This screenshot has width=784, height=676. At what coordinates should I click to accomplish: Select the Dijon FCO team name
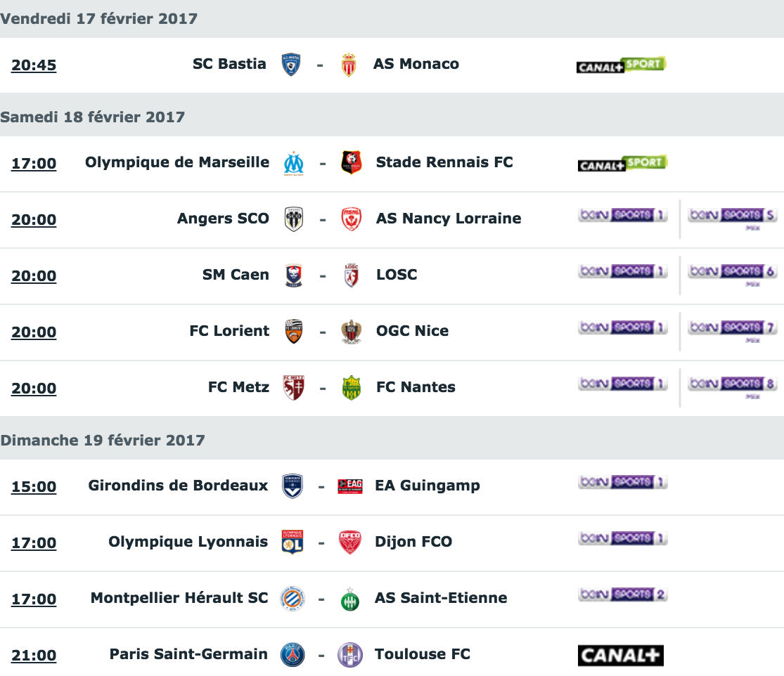(x=413, y=542)
